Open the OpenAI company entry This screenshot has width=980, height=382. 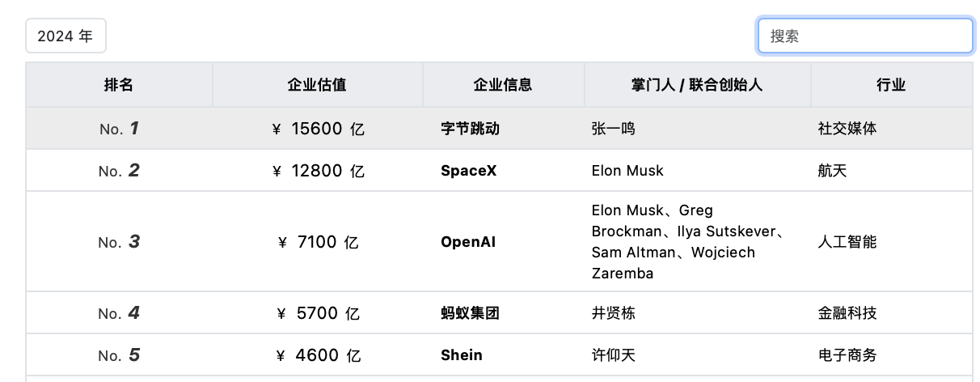tap(468, 242)
